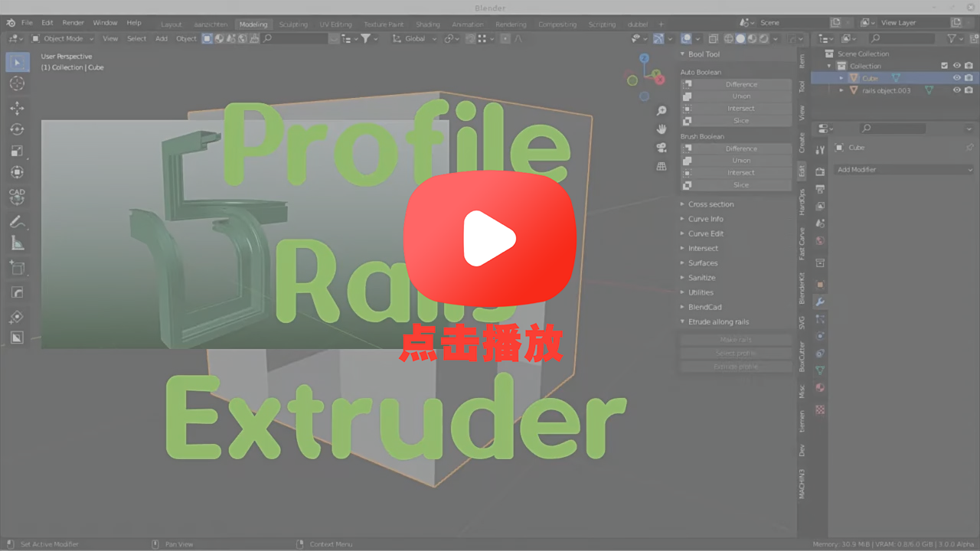This screenshot has width=980, height=551.
Task: Toggle X-ray mode in viewport header
Action: pyautogui.click(x=714, y=38)
